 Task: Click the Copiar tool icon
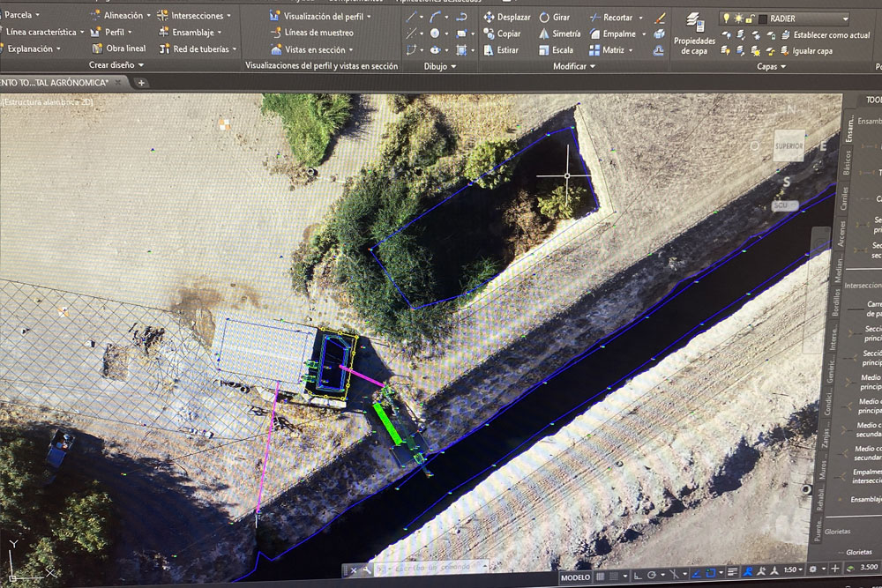489,34
